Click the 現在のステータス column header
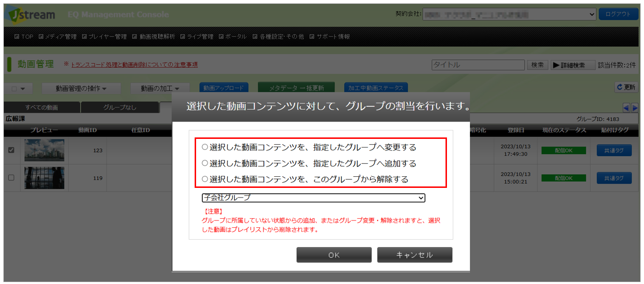 coord(564,130)
